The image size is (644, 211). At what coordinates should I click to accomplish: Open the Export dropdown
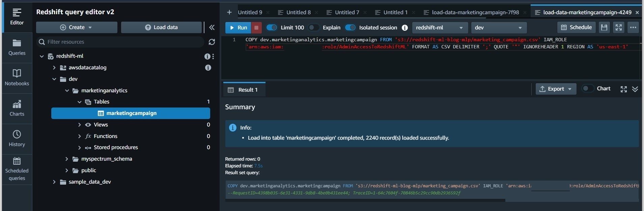coord(556,89)
